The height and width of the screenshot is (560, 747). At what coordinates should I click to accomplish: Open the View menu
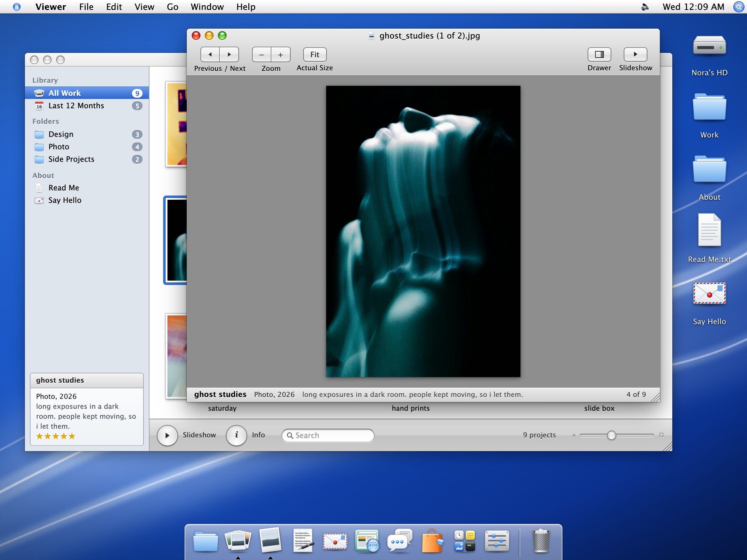click(144, 7)
